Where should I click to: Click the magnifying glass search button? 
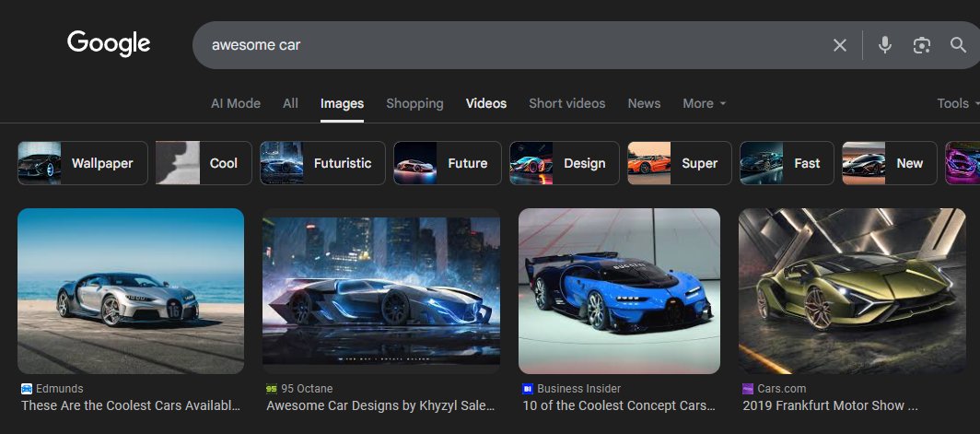tap(958, 45)
